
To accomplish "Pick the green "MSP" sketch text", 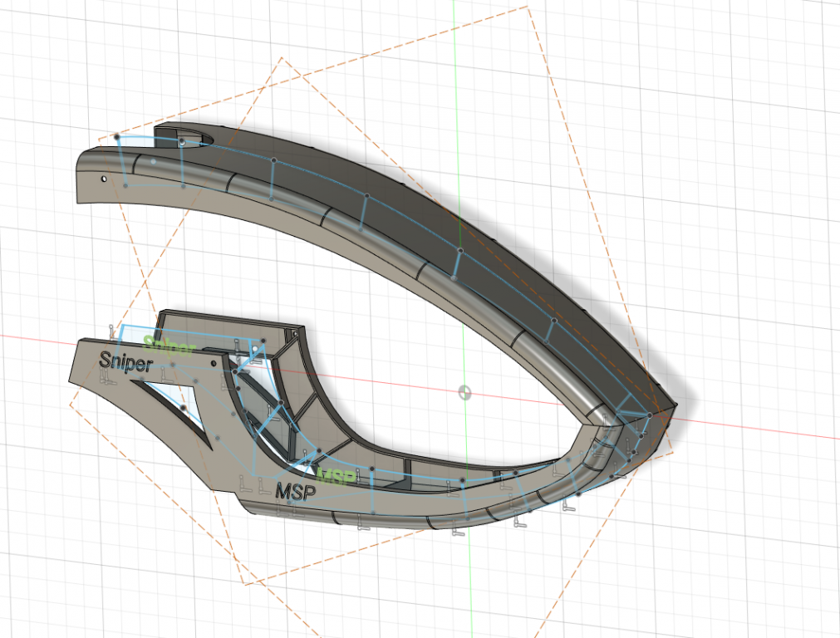I will click(x=337, y=477).
